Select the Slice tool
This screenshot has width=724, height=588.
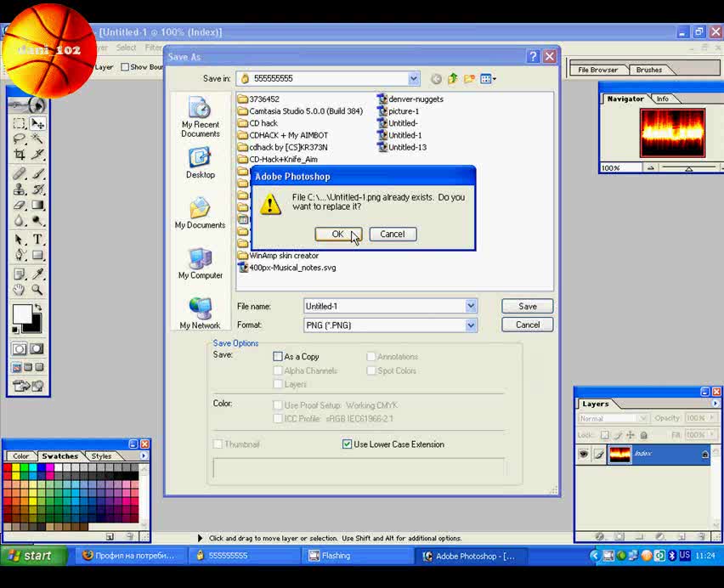tap(37, 154)
